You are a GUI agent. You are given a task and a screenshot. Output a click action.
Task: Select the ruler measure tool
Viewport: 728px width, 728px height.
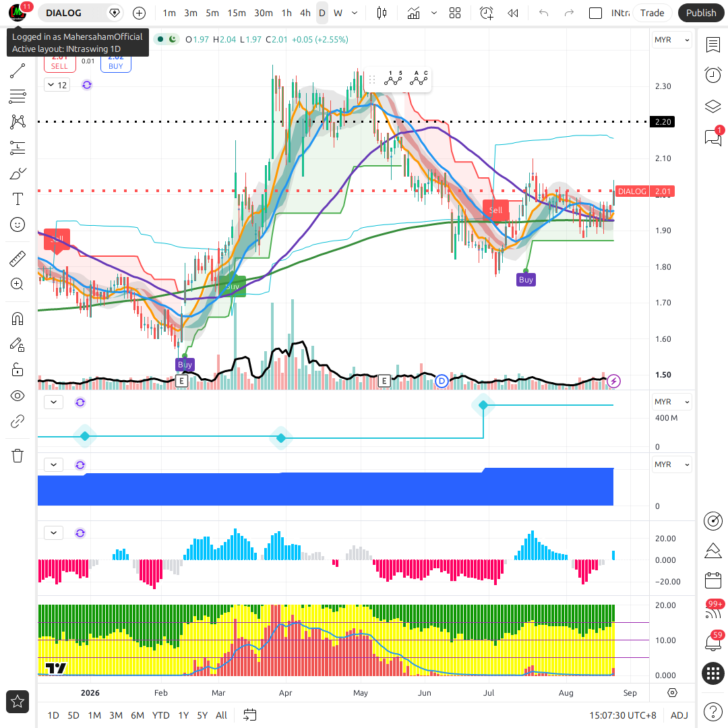pos(17,259)
